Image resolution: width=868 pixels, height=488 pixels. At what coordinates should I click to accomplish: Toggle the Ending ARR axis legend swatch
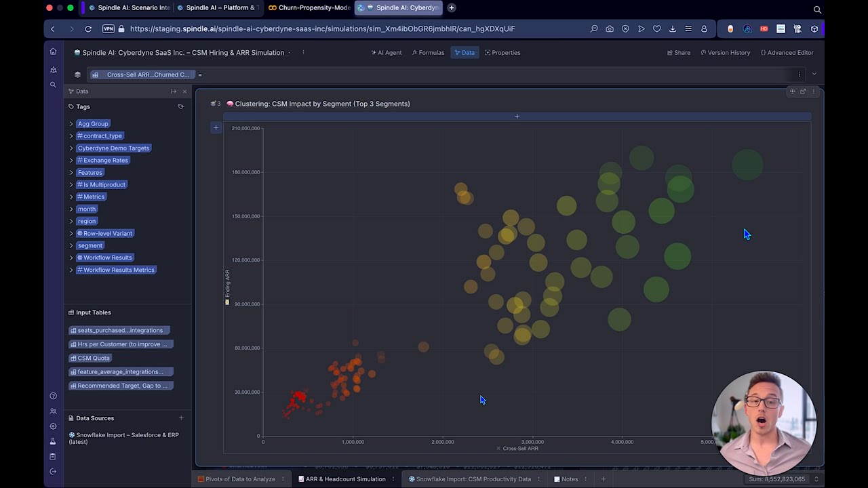coord(227,302)
